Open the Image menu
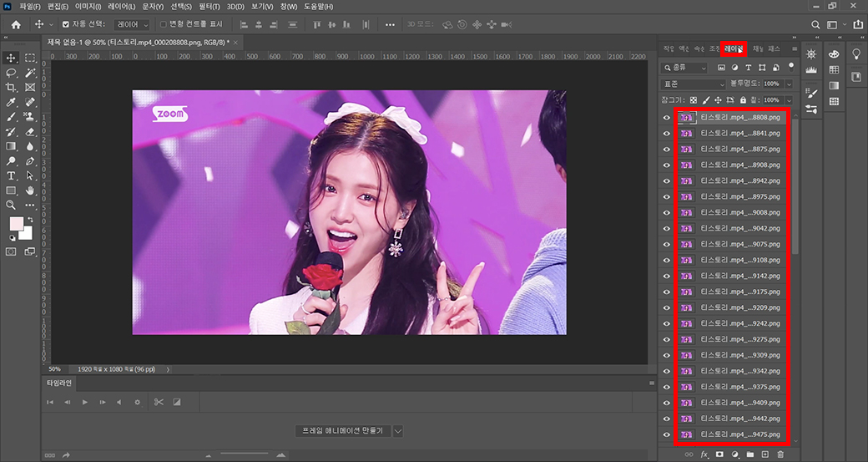This screenshot has width=868, height=462. pyautogui.click(x=89, y=7)
